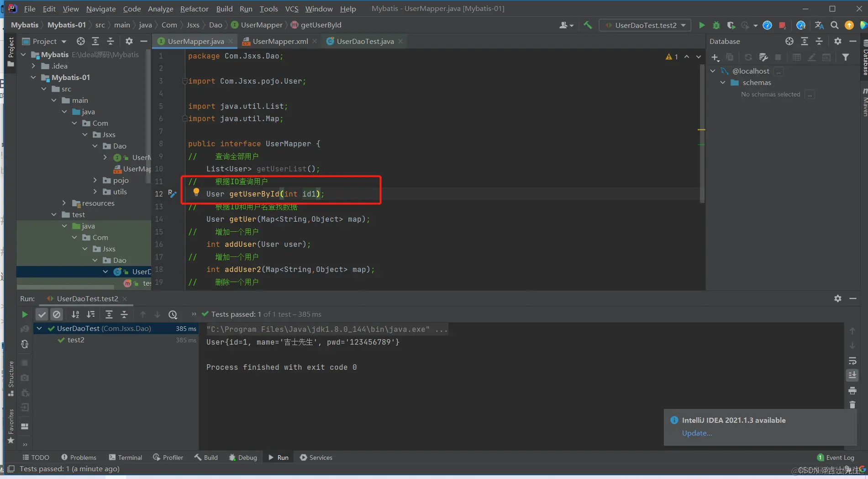Open the File menu
868x479 pixels.
pos(30,9)
